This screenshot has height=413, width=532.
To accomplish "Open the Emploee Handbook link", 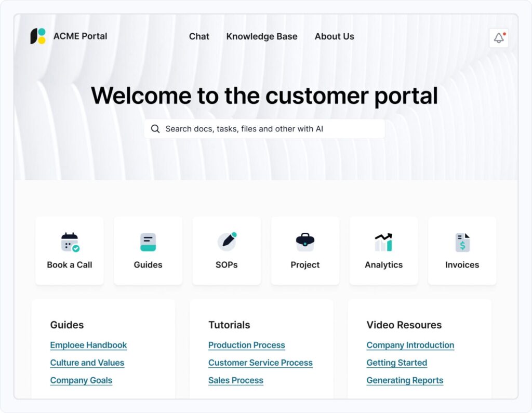I will tap(88, 345).
